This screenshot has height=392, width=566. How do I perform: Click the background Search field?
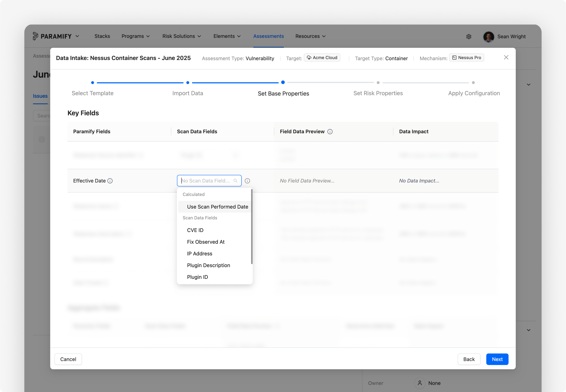click(x=42, y=116)
